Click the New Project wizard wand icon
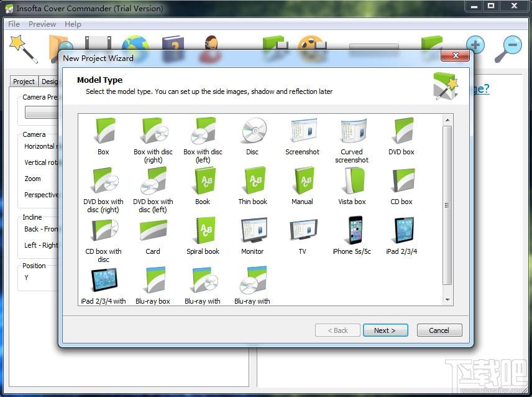 [x=24, y=49]
